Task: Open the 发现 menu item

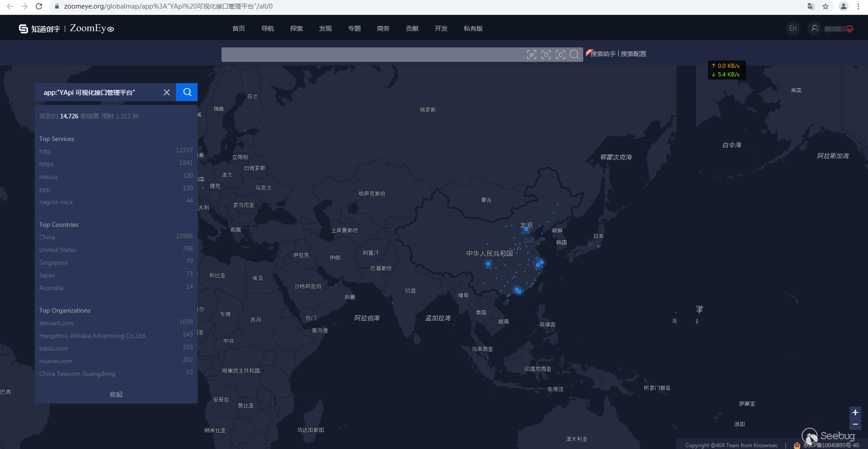Action: click(x=325, y=28)
